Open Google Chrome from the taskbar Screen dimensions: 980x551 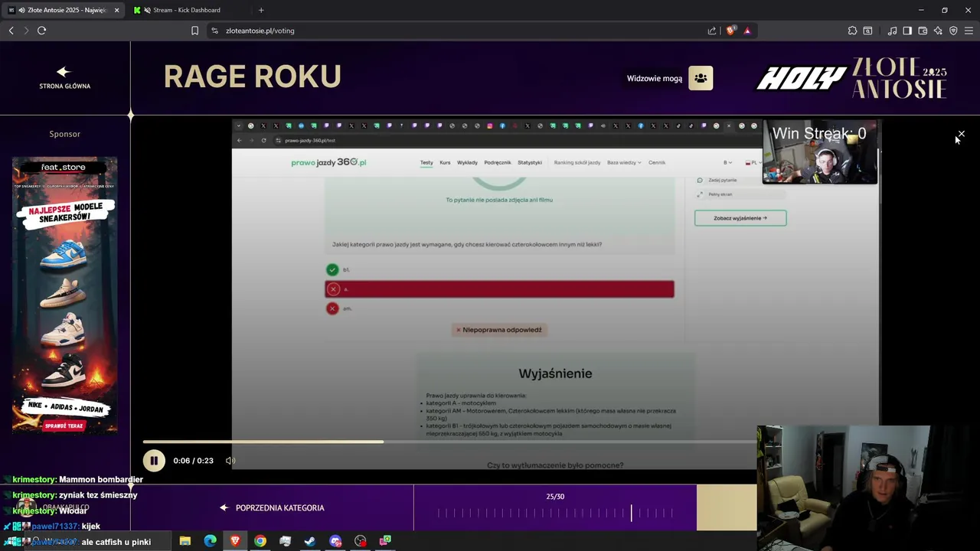(x=260, y=541)
